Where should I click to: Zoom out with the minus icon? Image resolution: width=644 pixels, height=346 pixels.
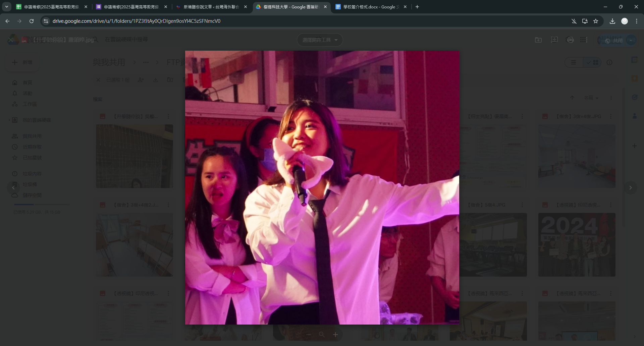[x=309, y=335]
